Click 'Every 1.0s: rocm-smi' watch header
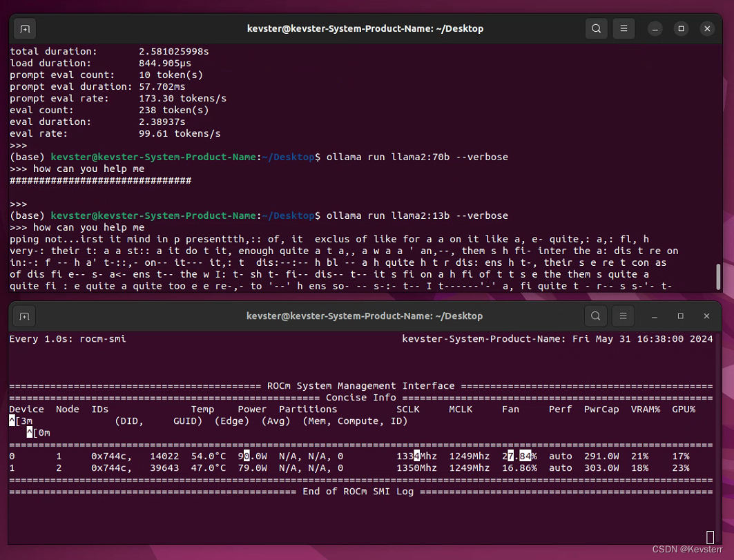This screenshot has width=734, height=560. click(68, 338)
